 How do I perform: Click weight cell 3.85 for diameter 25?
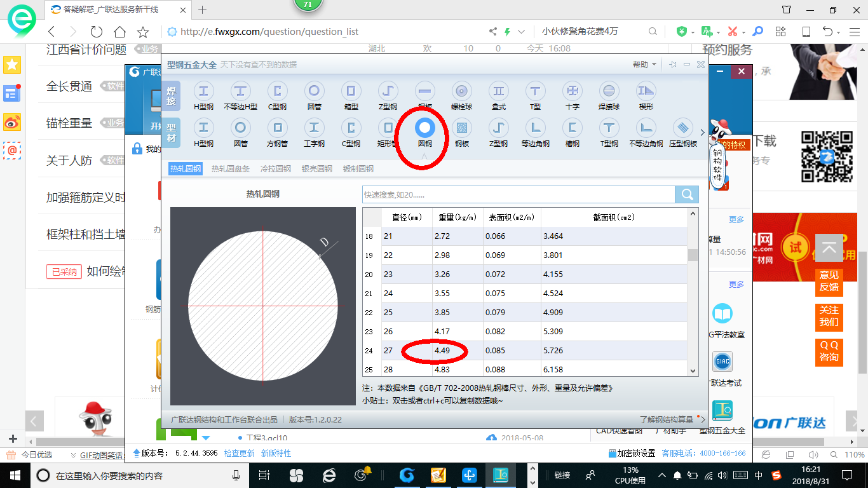tap(458, 313)
